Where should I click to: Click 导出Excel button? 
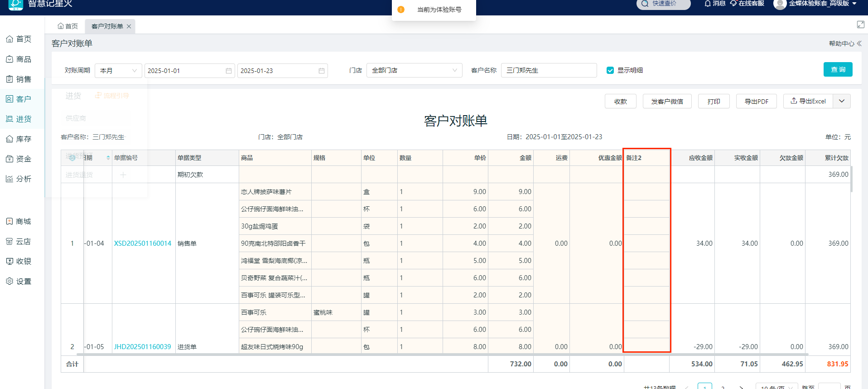[808, 101]
